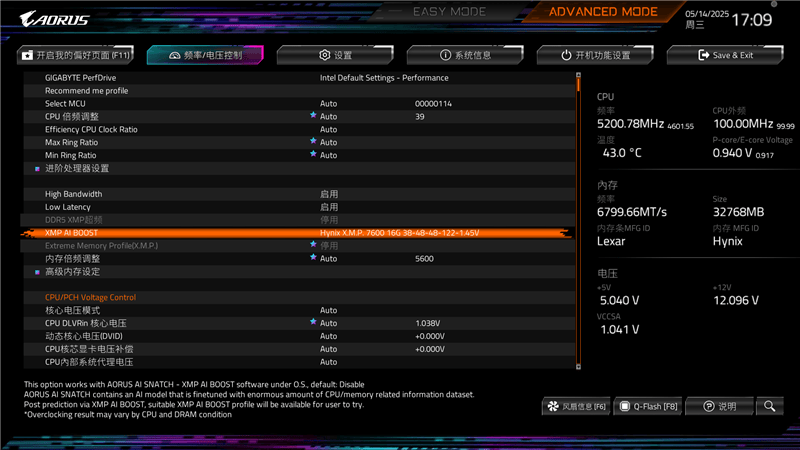Click the AORUS logo
Image resolution: width=800 pixels, height=450 pixels.
click(54, 19)
